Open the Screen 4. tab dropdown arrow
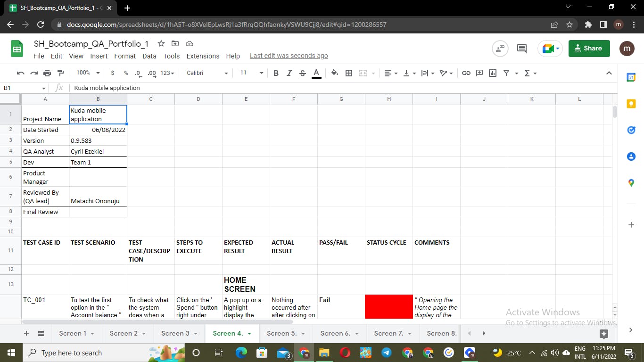Screen dimensions: 644x362 click(x=249, y=333)
